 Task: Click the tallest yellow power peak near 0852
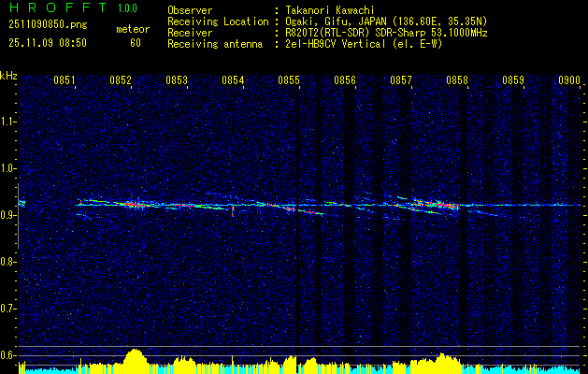(135, 359)
